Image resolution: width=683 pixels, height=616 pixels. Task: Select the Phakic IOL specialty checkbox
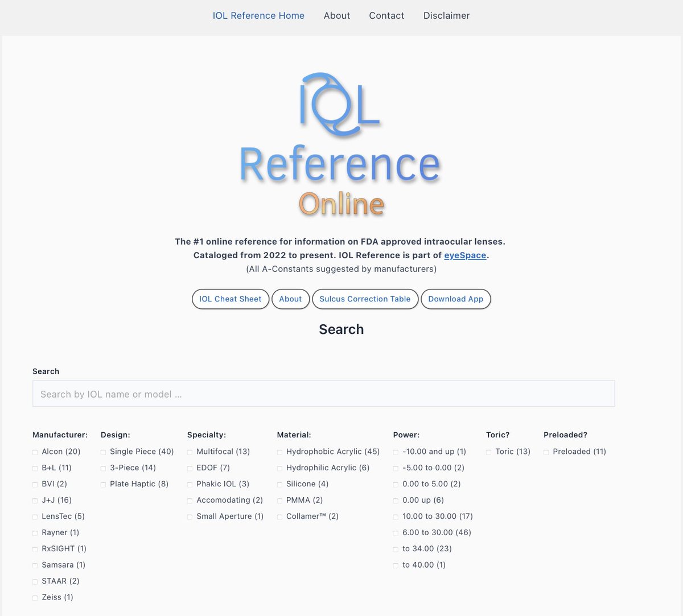tap(190, 484)
